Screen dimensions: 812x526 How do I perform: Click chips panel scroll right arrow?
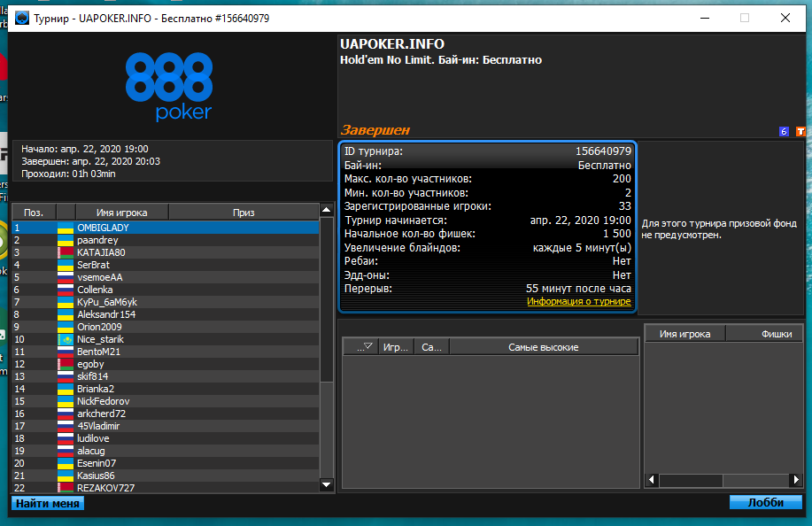pos(796,480)
